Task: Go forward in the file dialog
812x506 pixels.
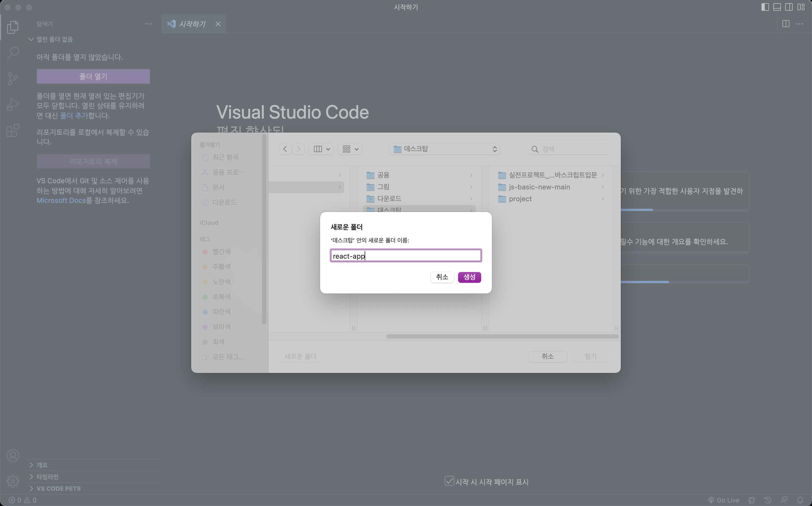Action: click(298, 149)
